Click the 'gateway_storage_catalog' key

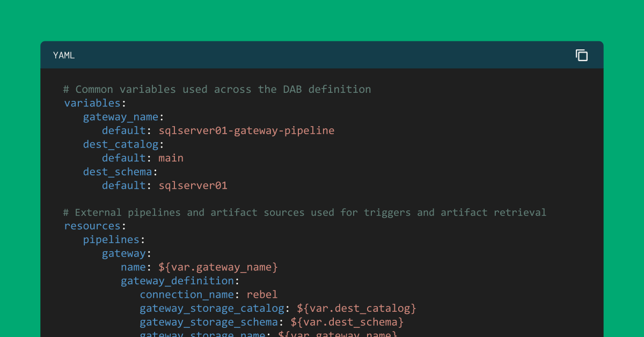212,308
